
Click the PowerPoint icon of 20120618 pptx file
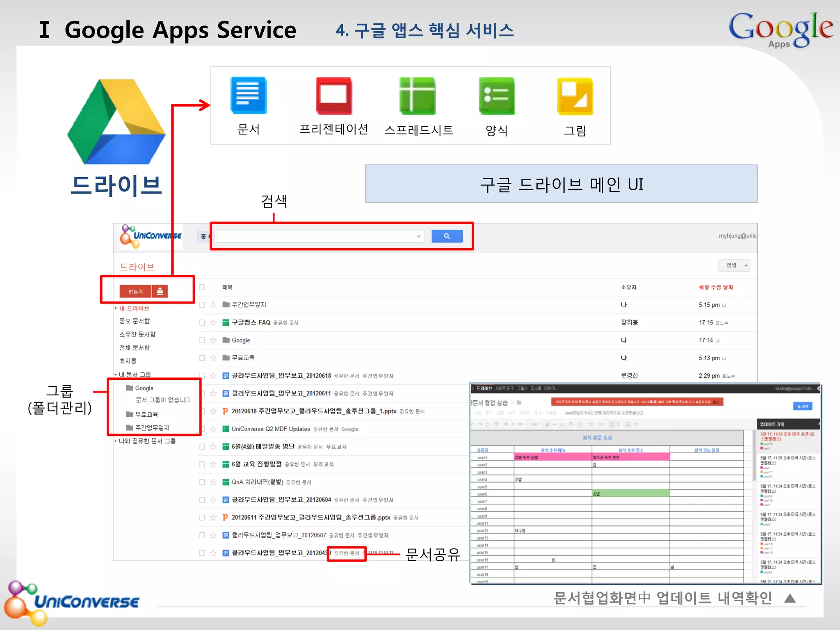(225, 411)
